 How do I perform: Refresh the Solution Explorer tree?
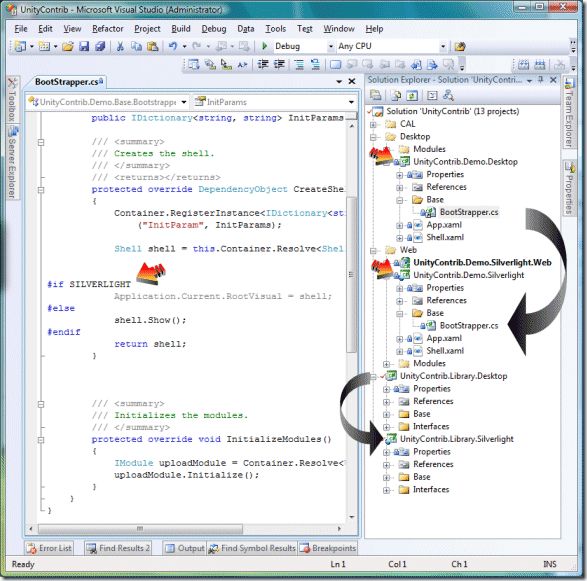(412, 95)
